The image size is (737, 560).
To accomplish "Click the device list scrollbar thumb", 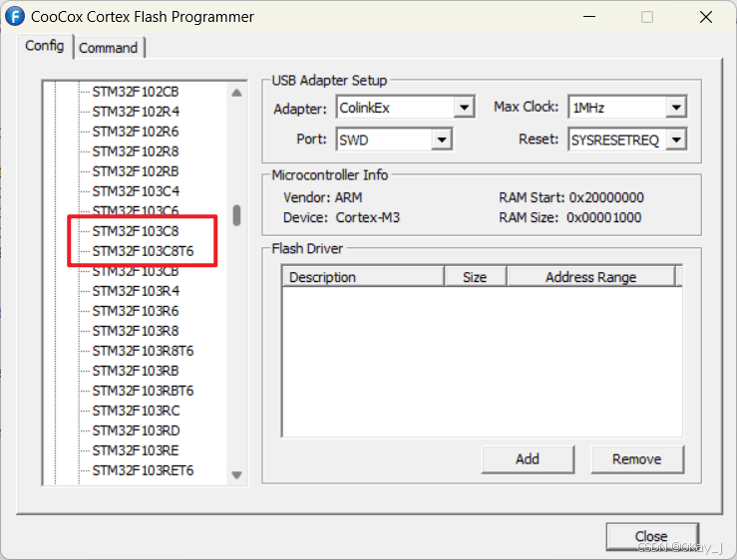I will coord(237,215).
